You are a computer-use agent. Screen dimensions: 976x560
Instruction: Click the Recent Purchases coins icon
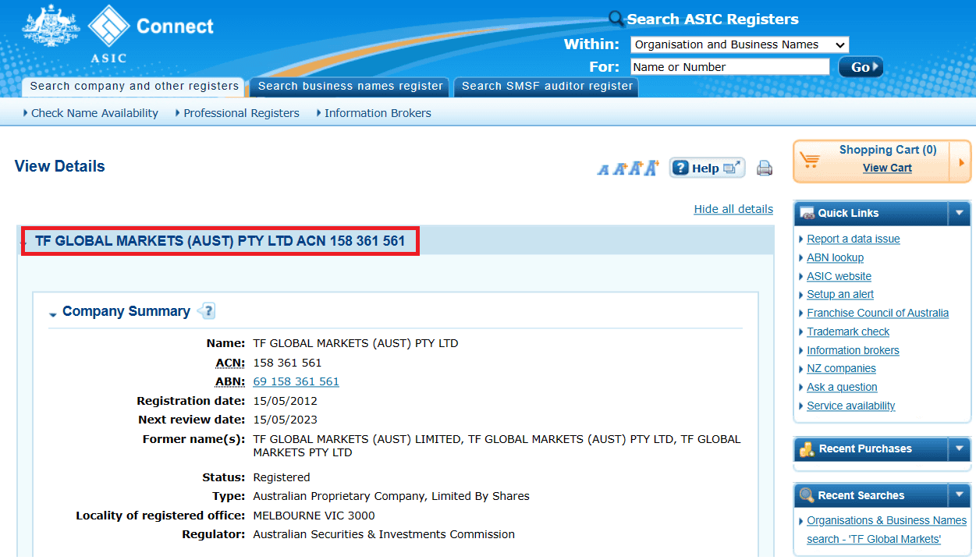click(x=807, y=448)
